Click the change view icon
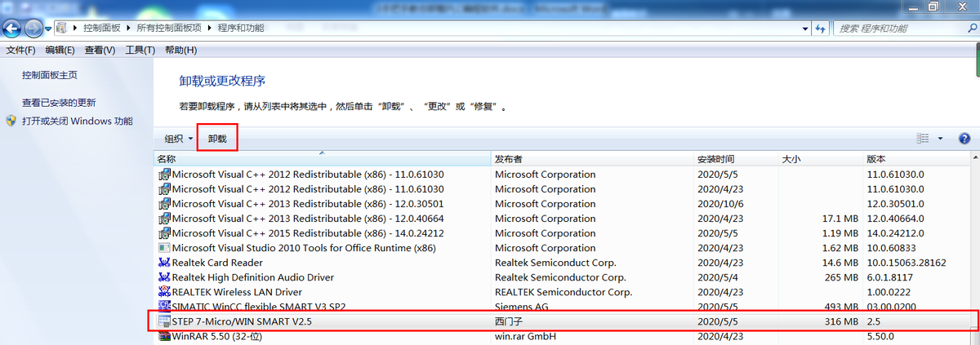Image resolution: width=980 pixels, height=345 pixels. pos(923,139)
